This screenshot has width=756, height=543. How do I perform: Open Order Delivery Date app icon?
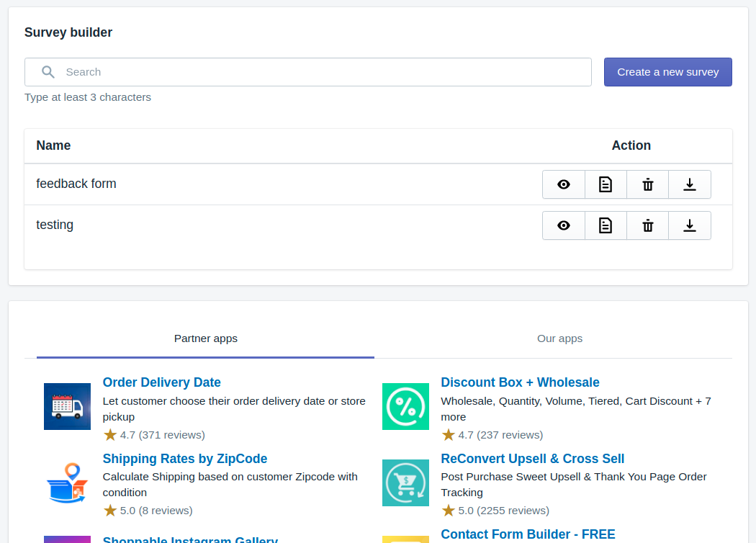click(67, 406)
